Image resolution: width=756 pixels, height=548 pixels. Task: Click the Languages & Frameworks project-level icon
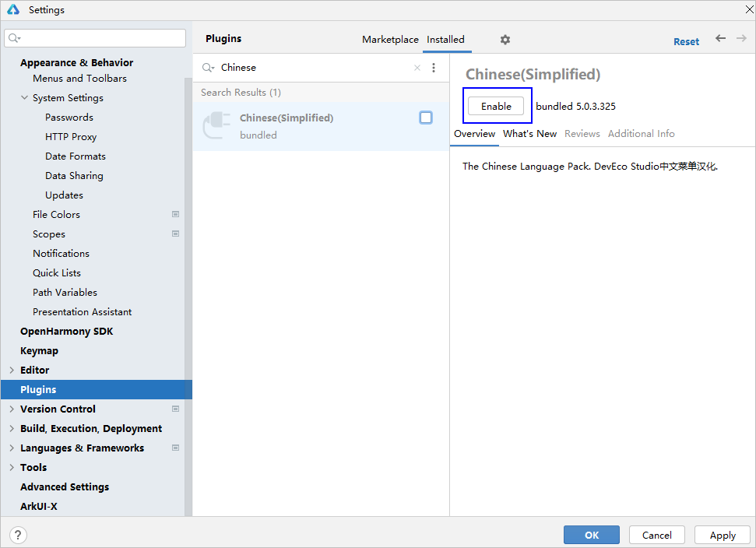click(x=175, y=448)
